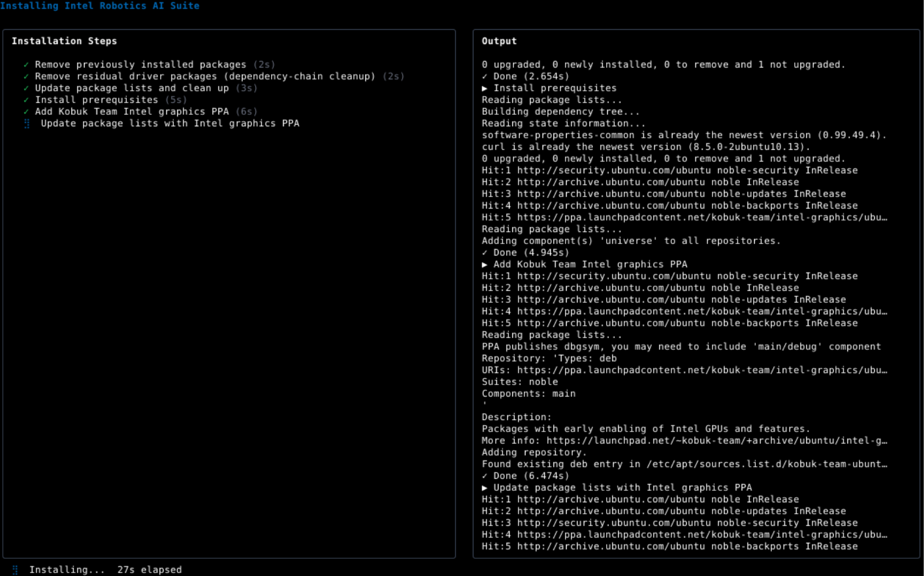Click the checkmark beside "Remove residual driver packages"
The width and height of the screenshot is (924, 576).
(x=26, y=77)
